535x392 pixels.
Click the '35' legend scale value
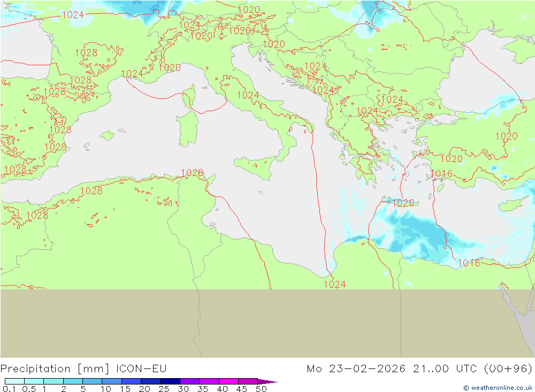203,389
